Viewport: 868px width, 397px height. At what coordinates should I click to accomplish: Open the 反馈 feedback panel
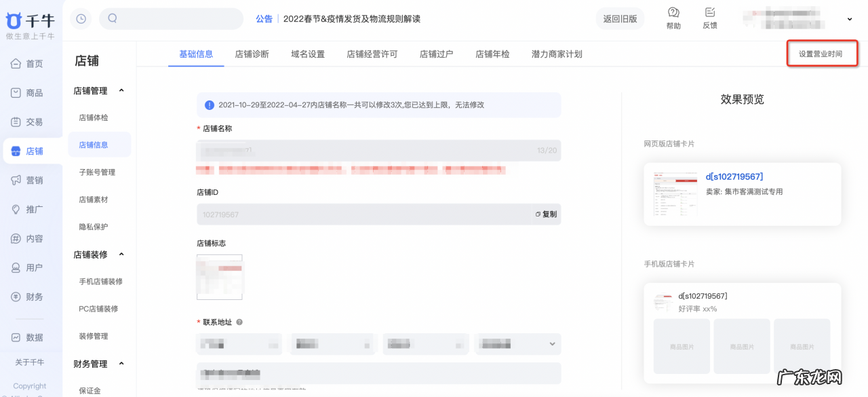point(709,18)
